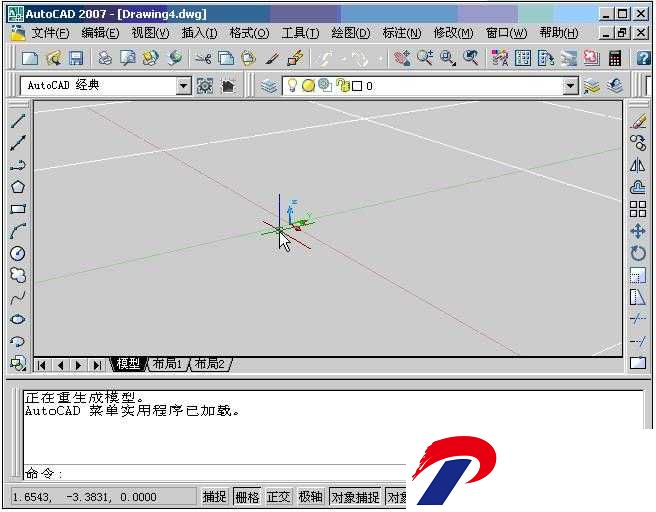Image resolution: width=656 pixels, height=512 pixels.
Task: Select the Offset modify tool
Action: (x=638, y=187)
